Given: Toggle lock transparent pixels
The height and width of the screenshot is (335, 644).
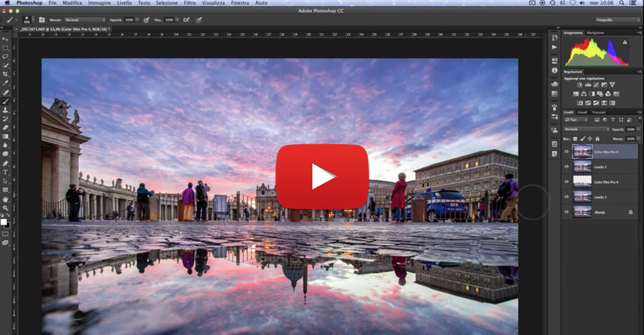Looking at the screenshot, I should (575, 139).
